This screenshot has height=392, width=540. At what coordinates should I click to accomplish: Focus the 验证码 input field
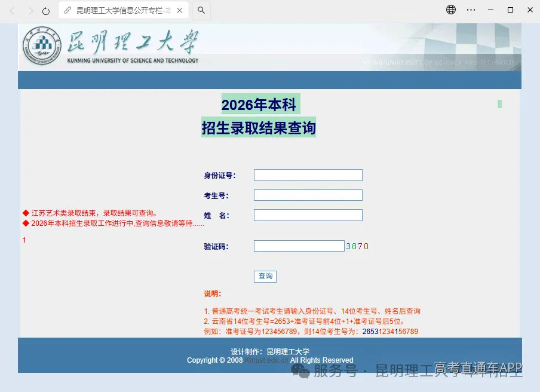[299, 246]
